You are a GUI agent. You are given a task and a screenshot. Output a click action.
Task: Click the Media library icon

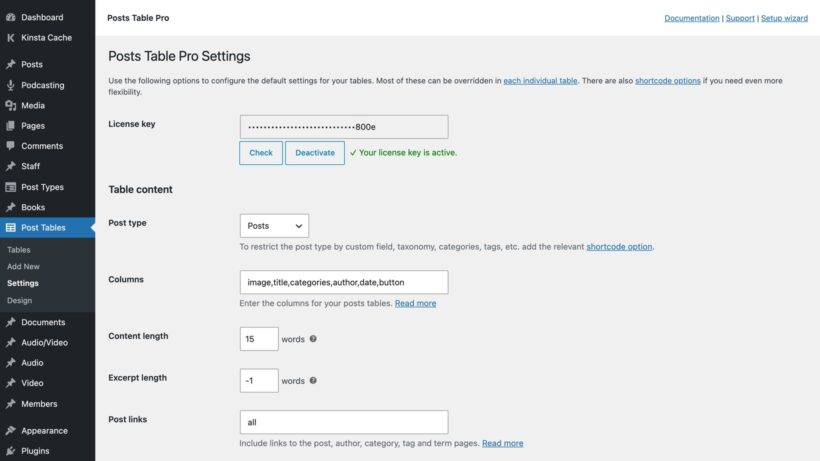(10, 106)
